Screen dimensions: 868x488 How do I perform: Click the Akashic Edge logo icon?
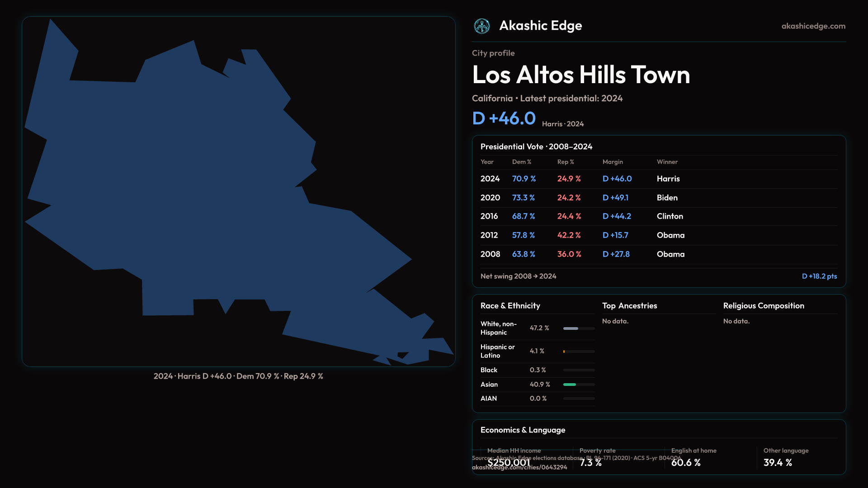481,26
